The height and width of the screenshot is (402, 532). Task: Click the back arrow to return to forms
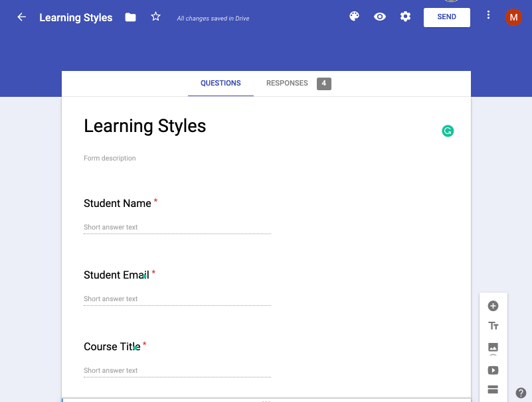(x=22, y=17)
